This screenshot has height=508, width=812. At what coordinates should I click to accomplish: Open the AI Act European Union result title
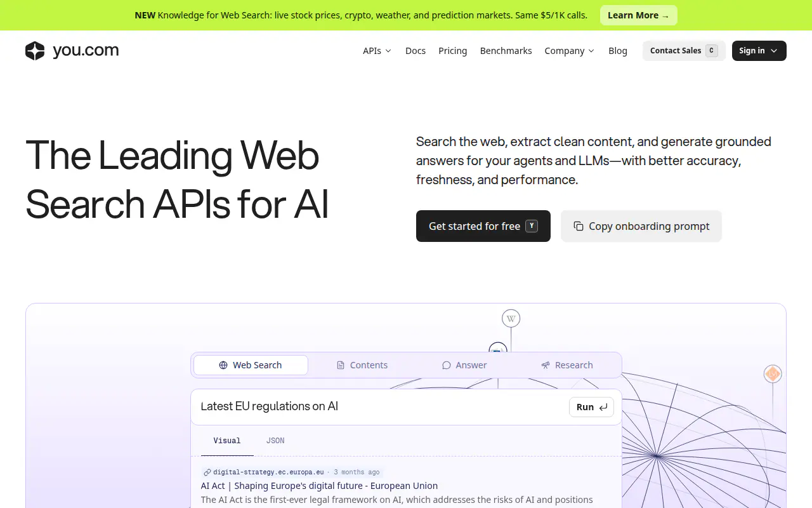pyautogui.click(x=319, y=486)
